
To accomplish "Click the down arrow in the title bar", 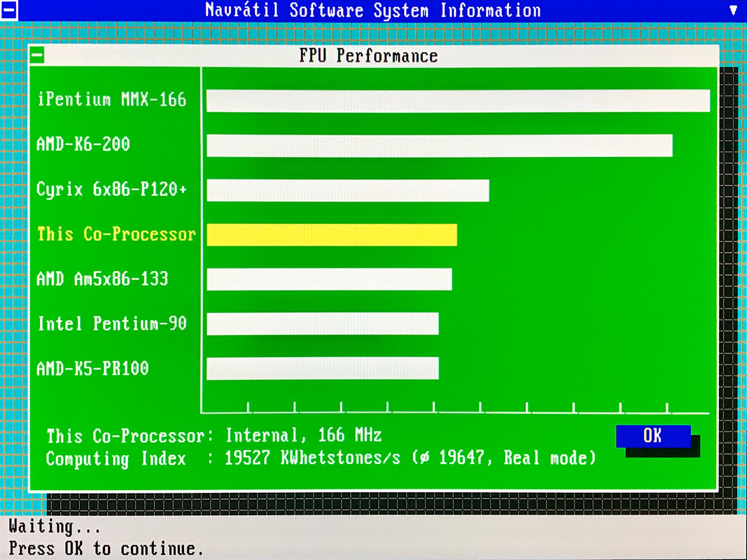I will pyautogui.click(x=734, y=10).
